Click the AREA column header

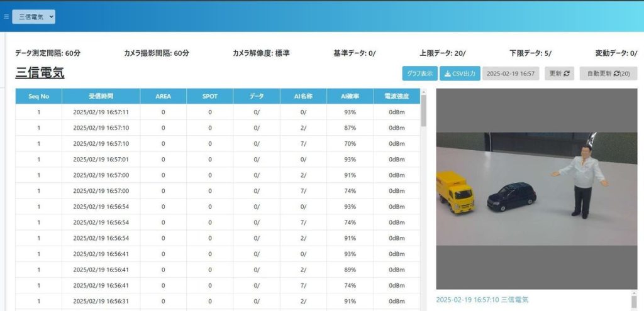[x=164, y=96]
